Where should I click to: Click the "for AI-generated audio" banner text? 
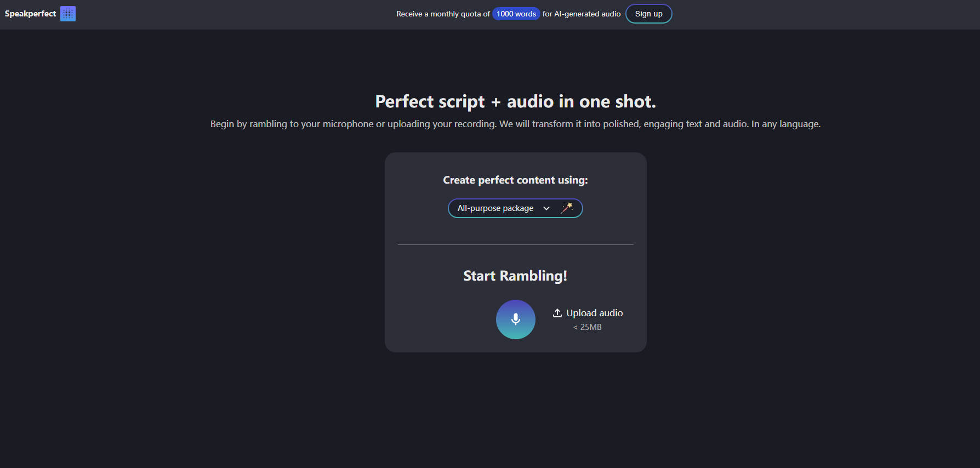(582, 14)
